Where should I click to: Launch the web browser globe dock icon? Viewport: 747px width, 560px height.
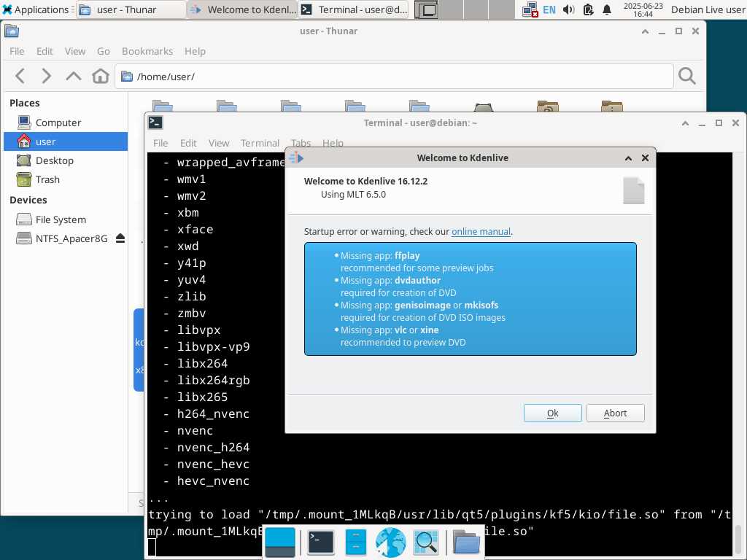[x=391, y=542]
